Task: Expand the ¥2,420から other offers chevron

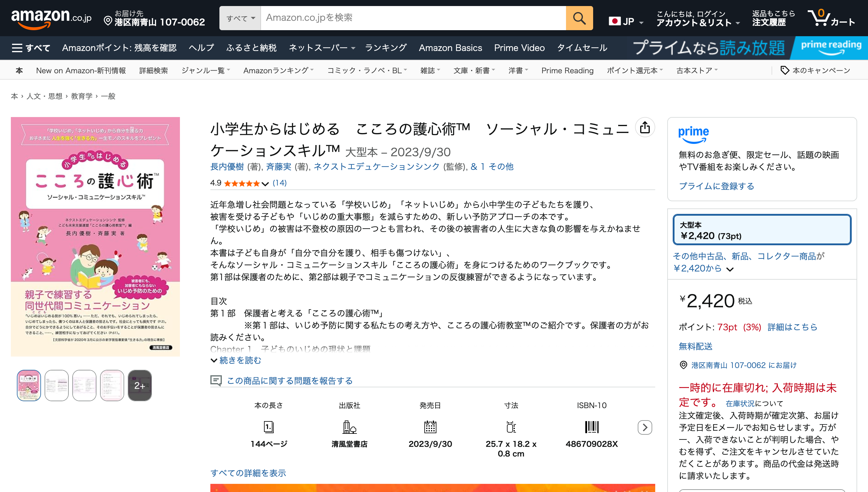Action: (x=730, y=269)
